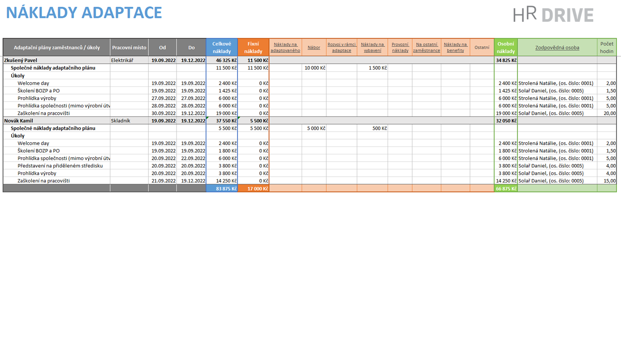
Task: Click the NÁKLADY ADAPTACE page title
Action: pos(84,13)
